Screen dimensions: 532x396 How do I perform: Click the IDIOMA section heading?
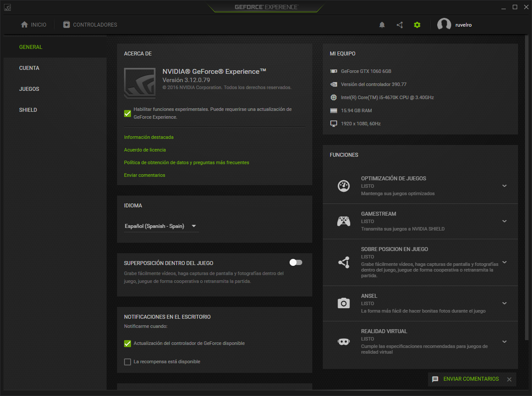click(x=133, y=206)
